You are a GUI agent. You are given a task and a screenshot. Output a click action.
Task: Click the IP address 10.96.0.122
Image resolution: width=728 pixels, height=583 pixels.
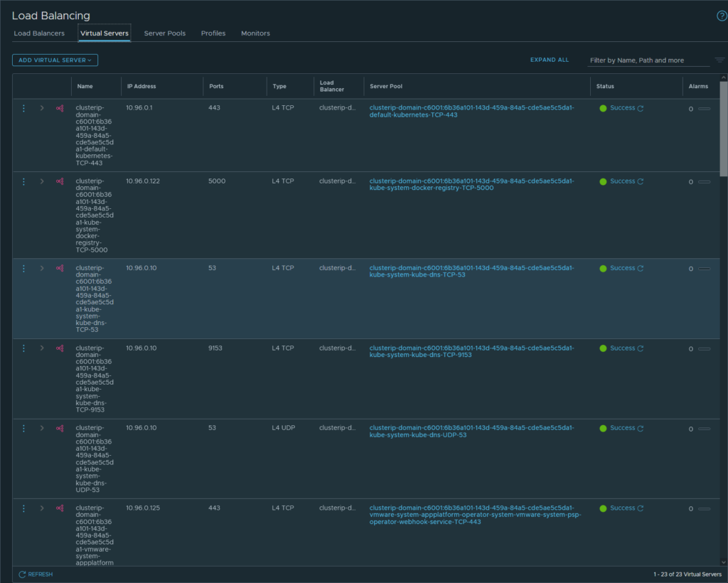143,181
